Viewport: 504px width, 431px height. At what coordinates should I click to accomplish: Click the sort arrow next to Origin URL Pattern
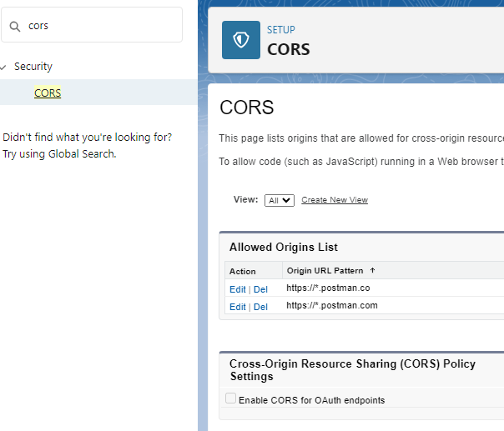click(x=372, y=270)
